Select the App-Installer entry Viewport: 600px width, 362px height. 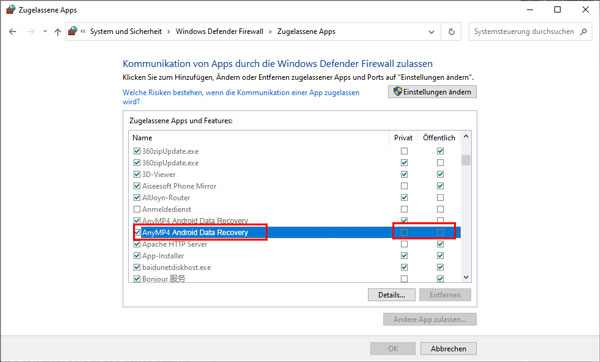click(x=163, y=256)
